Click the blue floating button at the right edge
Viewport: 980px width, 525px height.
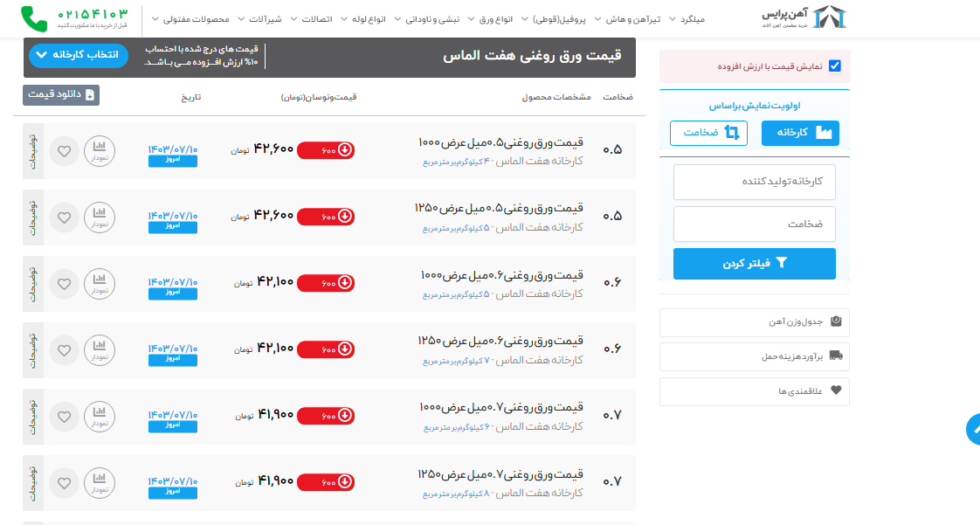pyautogui.click(x=972, y=429)
